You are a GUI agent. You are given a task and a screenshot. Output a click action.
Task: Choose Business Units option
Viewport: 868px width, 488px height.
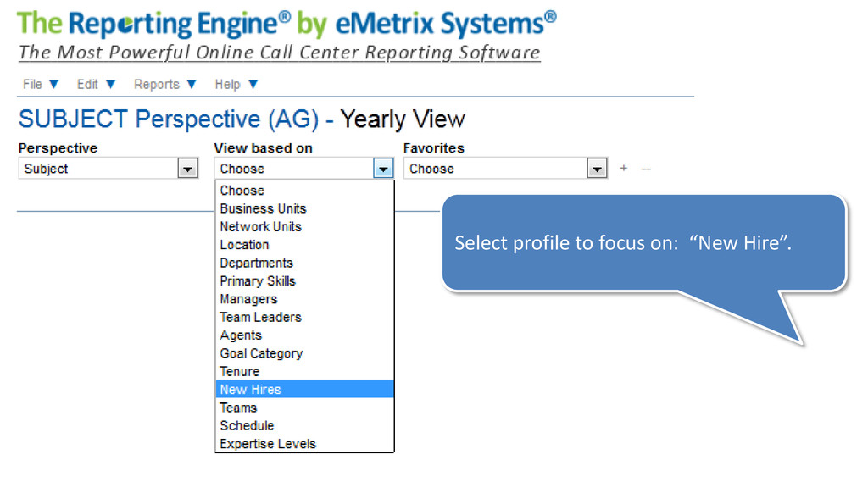(304, 208)
